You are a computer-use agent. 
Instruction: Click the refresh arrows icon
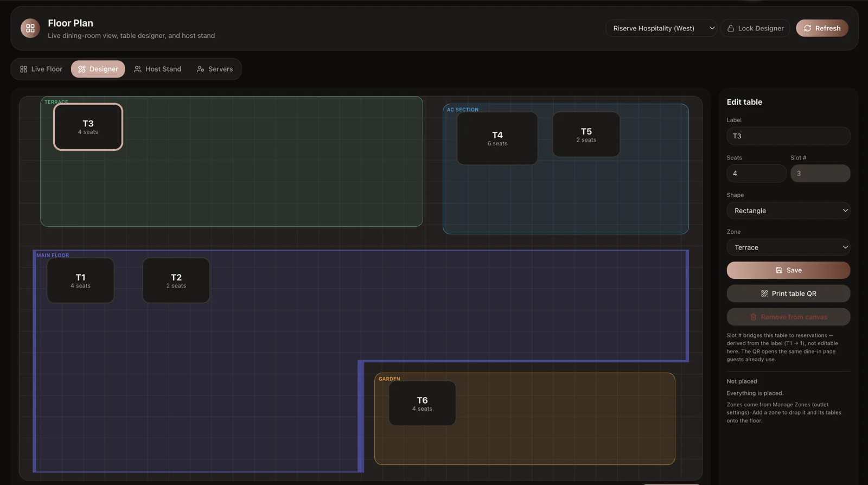pyautogui.click(x=807, y=28)
